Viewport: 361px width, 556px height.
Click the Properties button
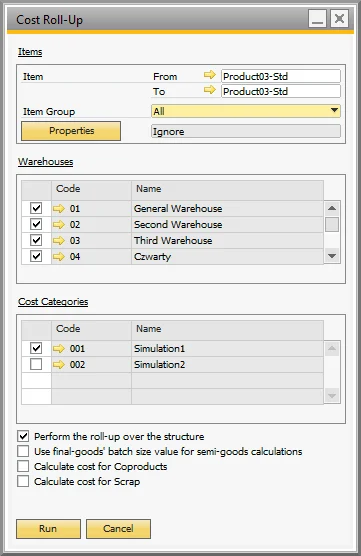coord(71,131)
